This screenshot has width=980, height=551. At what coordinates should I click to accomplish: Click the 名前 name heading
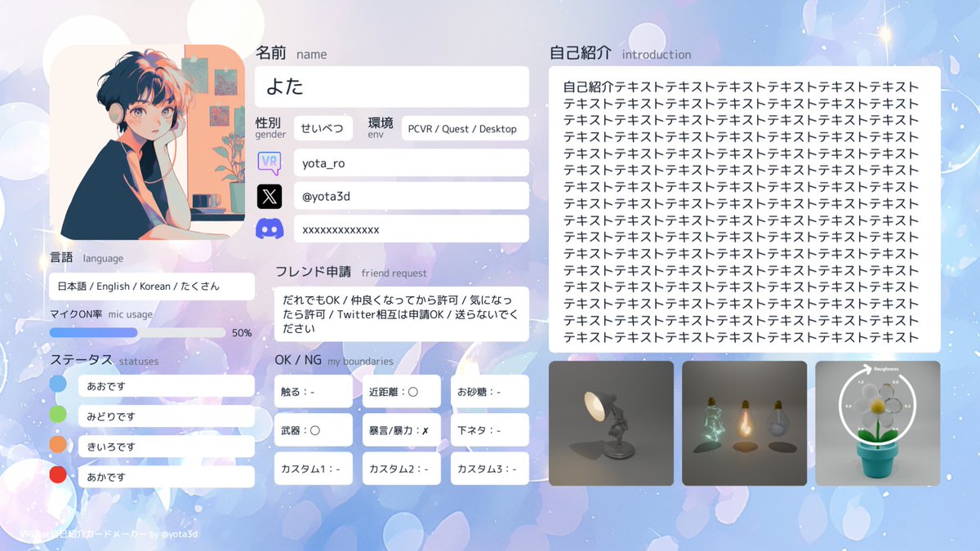pyautogui.click(x=292, y=54)
